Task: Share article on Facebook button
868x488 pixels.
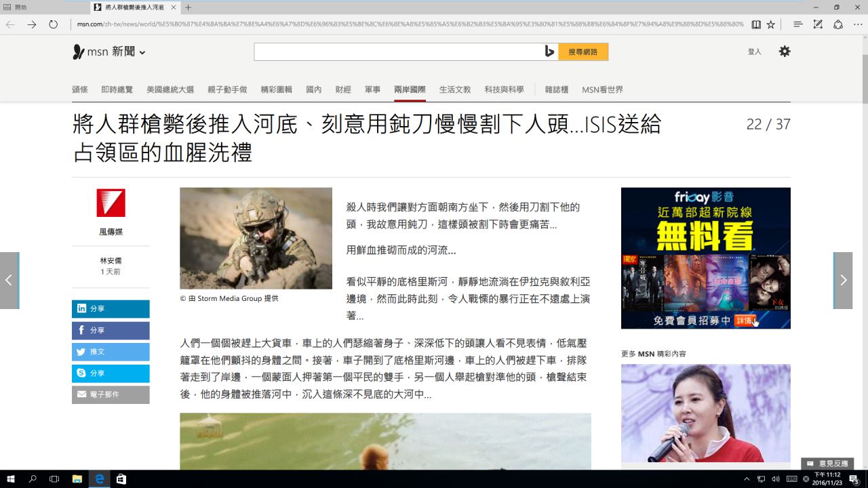Action: (x=111, y=330)
